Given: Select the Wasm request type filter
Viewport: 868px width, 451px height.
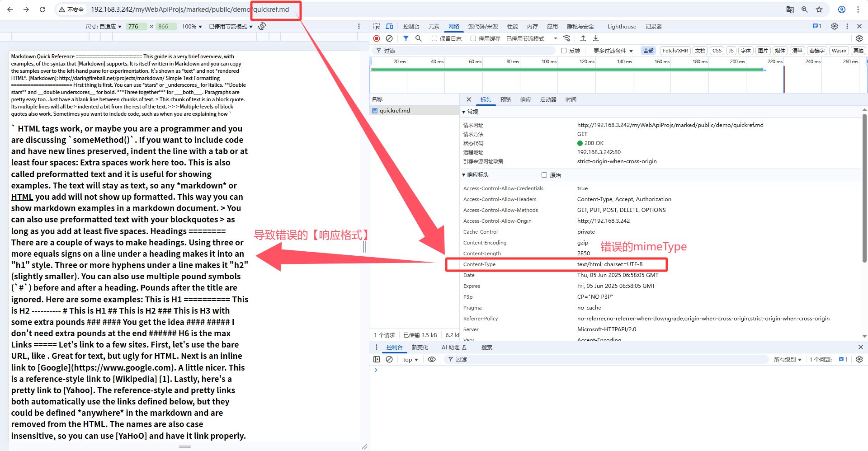Looking at the screenshot, I should pyautogui.click(x=839, y=51).
